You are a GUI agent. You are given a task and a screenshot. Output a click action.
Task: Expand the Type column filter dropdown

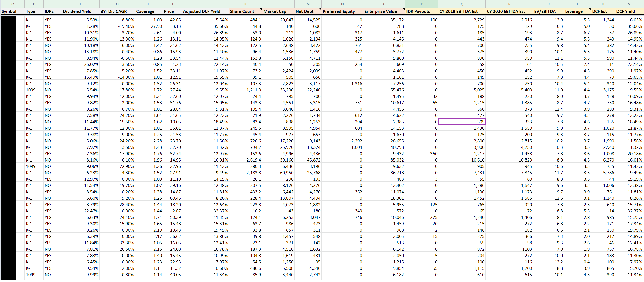point(40,11)
